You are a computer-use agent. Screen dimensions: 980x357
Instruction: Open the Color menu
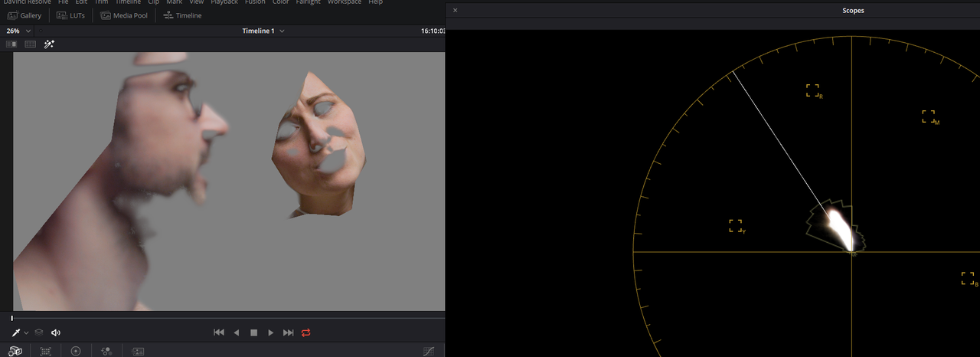pyautogui.click(x=281, y=2)
